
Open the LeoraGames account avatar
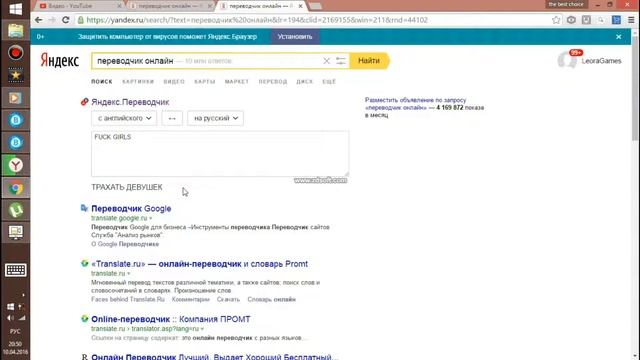pyautogui.click(x=567, y=60)
